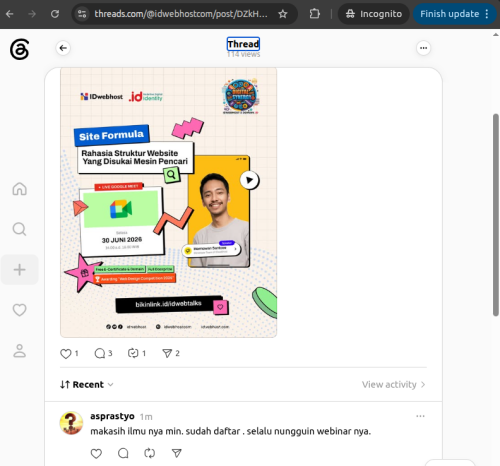Click the browser forward button
This screenshot has width=500, height=466.
32,14
